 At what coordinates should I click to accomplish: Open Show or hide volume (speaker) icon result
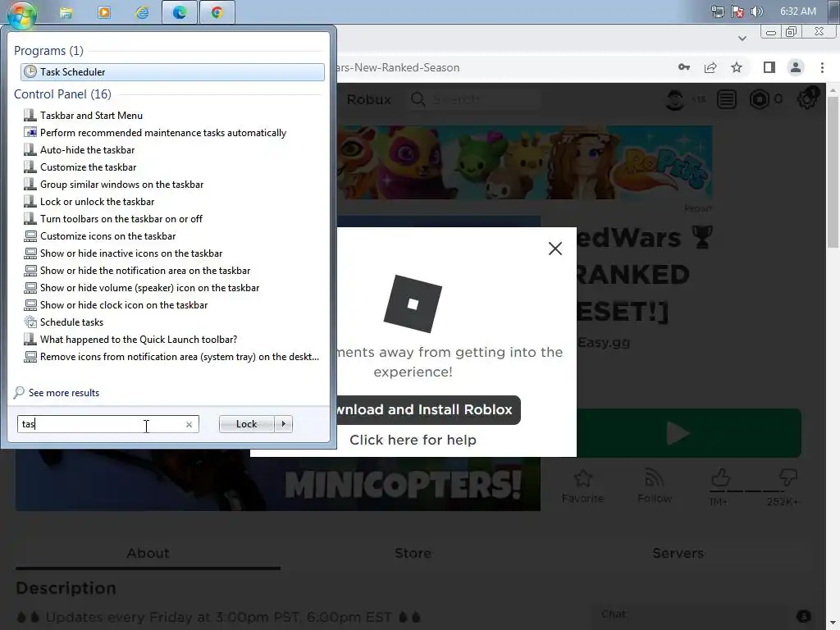[149, 287]
